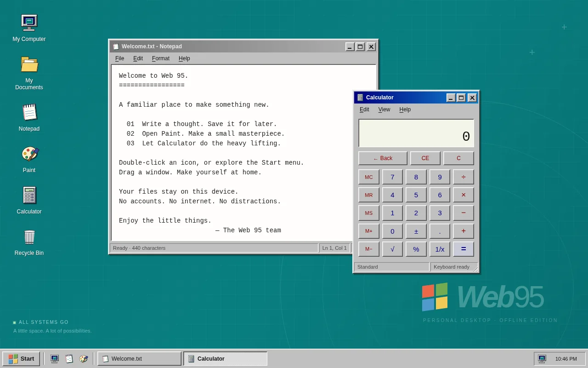Switch to Welcome.txt taskbar button
The height and width of the screenshot is (368, 588).
(x=139, y=359)
